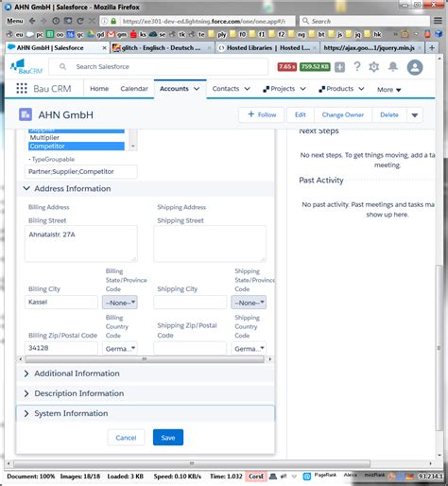Go to the Calendar tab
Viewport: 448px width, 486px height.
pyautogui.click(x=134, y=89)
